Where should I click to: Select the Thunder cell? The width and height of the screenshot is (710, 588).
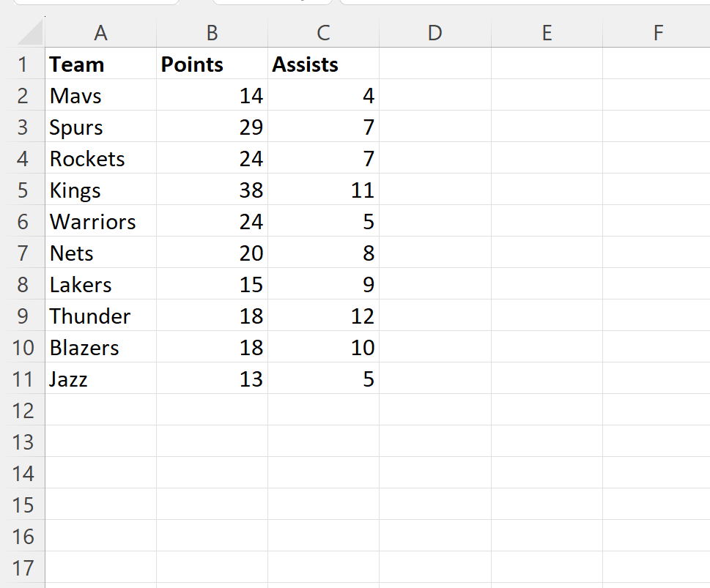(x=100, y=316)
